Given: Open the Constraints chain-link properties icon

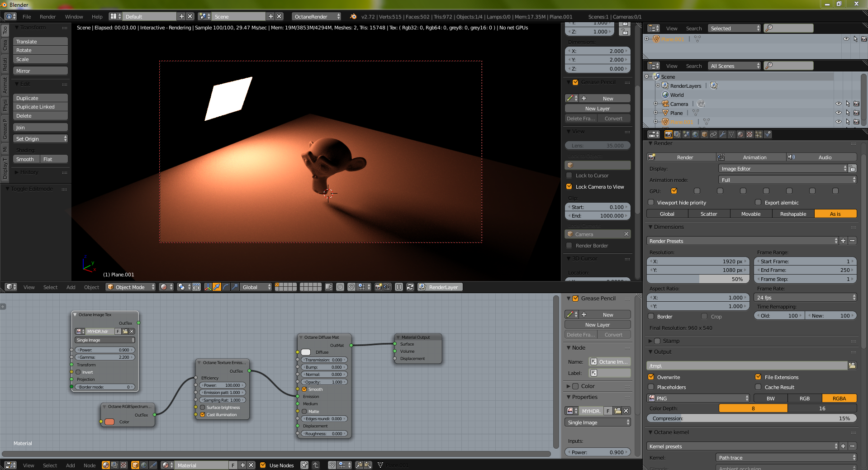Looking at the screenshot, I should pos(713,134).
